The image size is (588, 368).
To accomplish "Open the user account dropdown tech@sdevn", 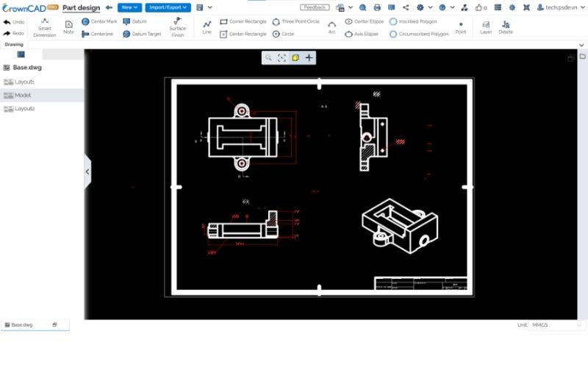I will click(x=561, y=7).
